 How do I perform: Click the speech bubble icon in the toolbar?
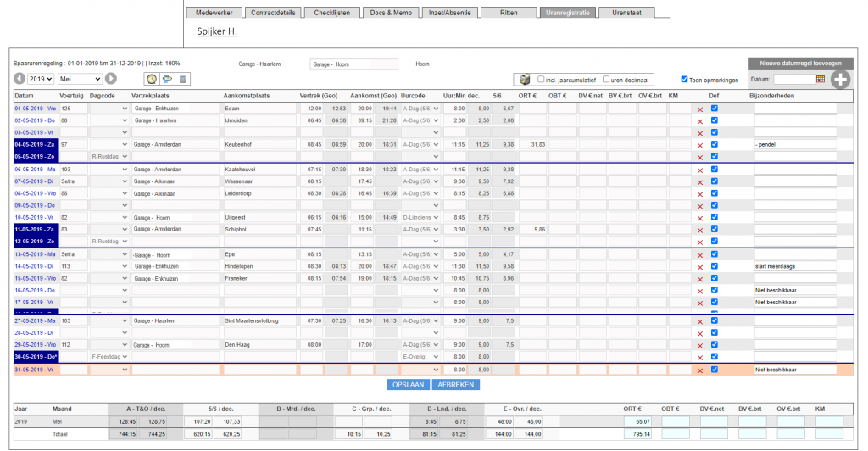(167, 79)
